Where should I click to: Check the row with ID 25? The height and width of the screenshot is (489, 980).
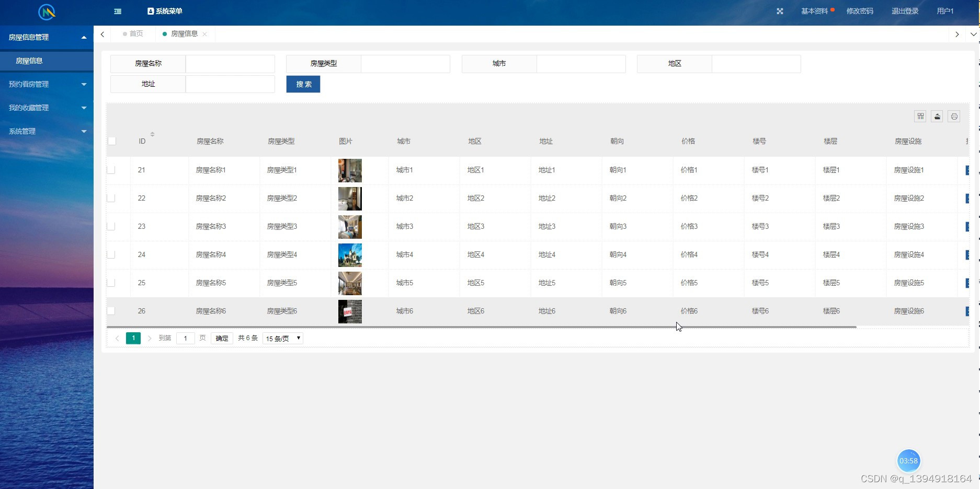[111, 283]
